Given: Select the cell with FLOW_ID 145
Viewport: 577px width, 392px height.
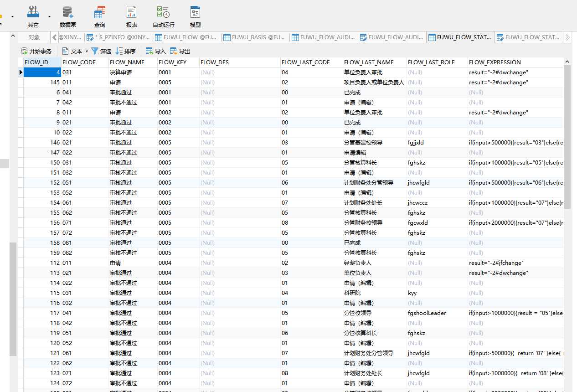Looking at the screenshot, I should [x=42, y=82].
